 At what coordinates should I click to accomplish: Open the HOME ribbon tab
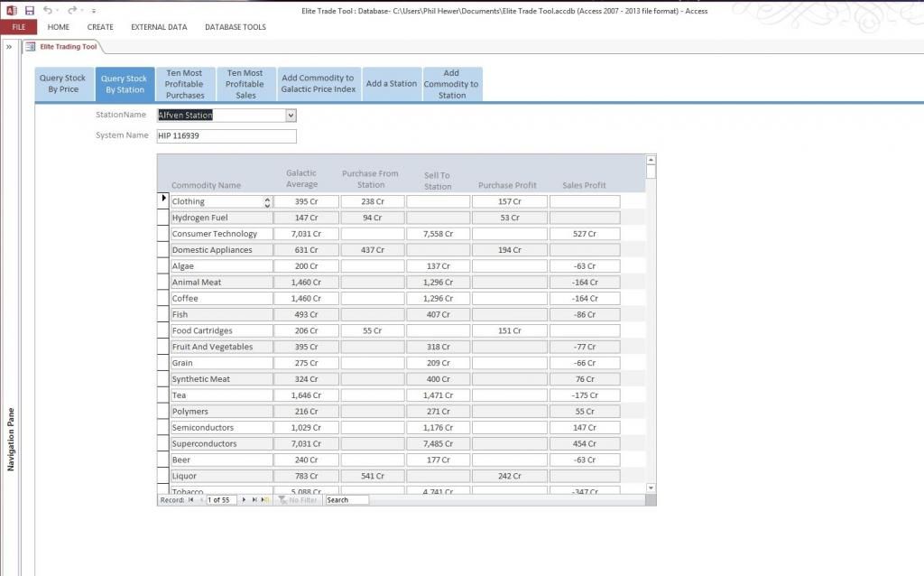tap(59, 27)
